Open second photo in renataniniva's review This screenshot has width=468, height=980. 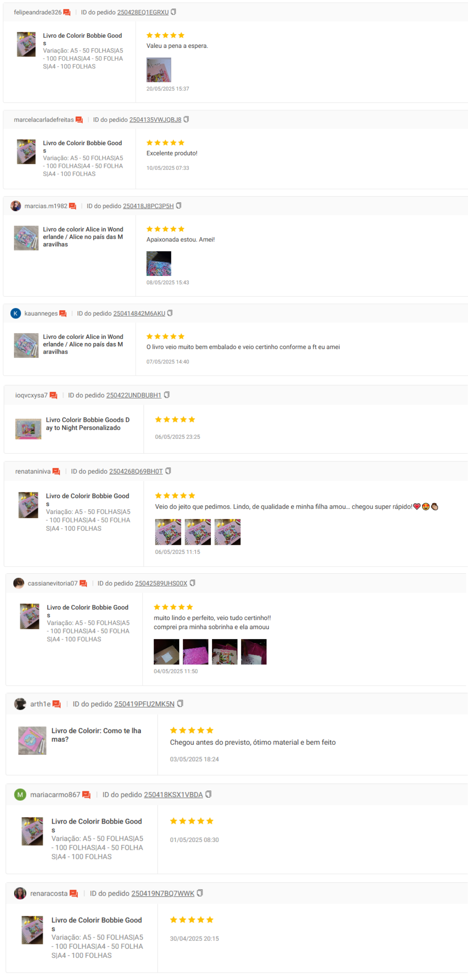pyautogui.click(x=198, y=531)
